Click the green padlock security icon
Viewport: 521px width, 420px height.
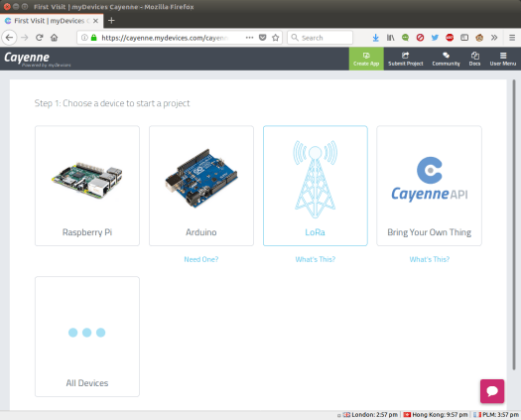click(x=94, y=38)
